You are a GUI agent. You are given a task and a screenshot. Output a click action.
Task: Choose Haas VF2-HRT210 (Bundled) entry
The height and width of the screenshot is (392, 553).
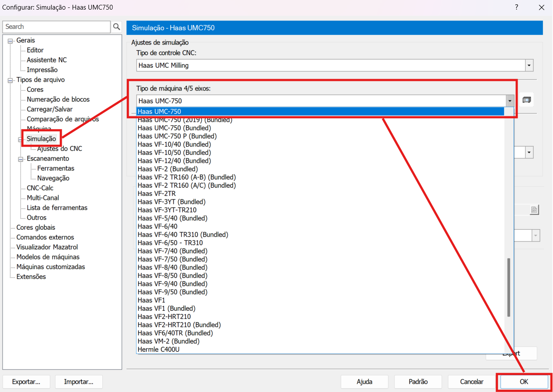click(x=179, y=325)
